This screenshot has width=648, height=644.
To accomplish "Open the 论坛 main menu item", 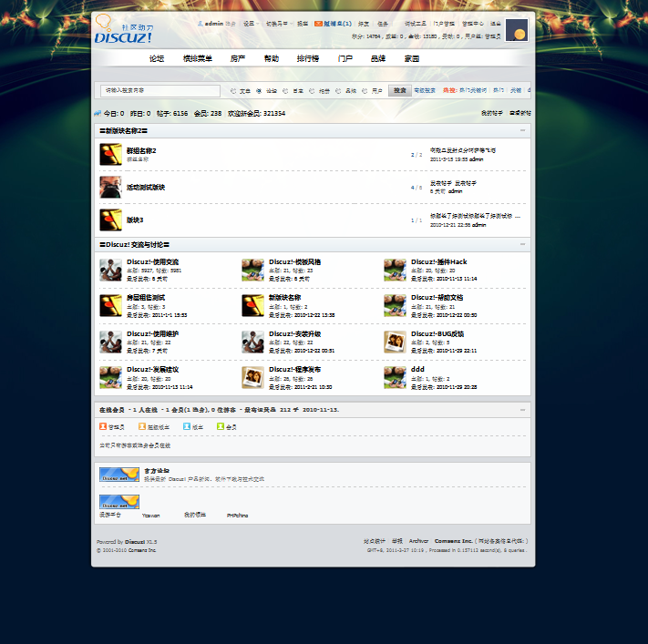I will click(x=157, y=58).
